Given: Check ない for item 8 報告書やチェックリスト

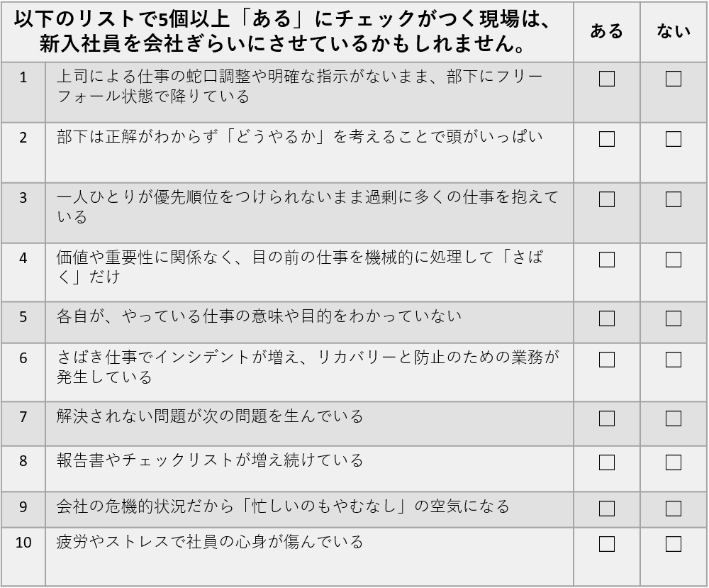Looking at the screenshot, I should click(x=674, y=462).
